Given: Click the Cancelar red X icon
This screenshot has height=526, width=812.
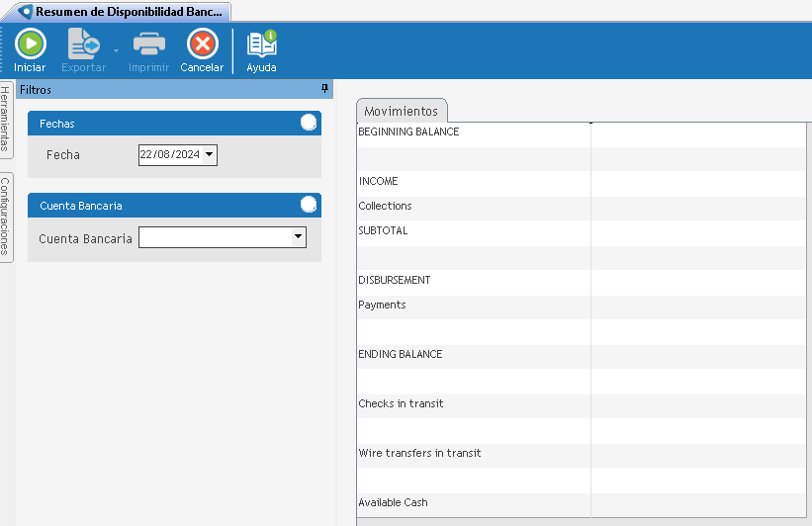Looking at the screenshot, I should point(202,44).
